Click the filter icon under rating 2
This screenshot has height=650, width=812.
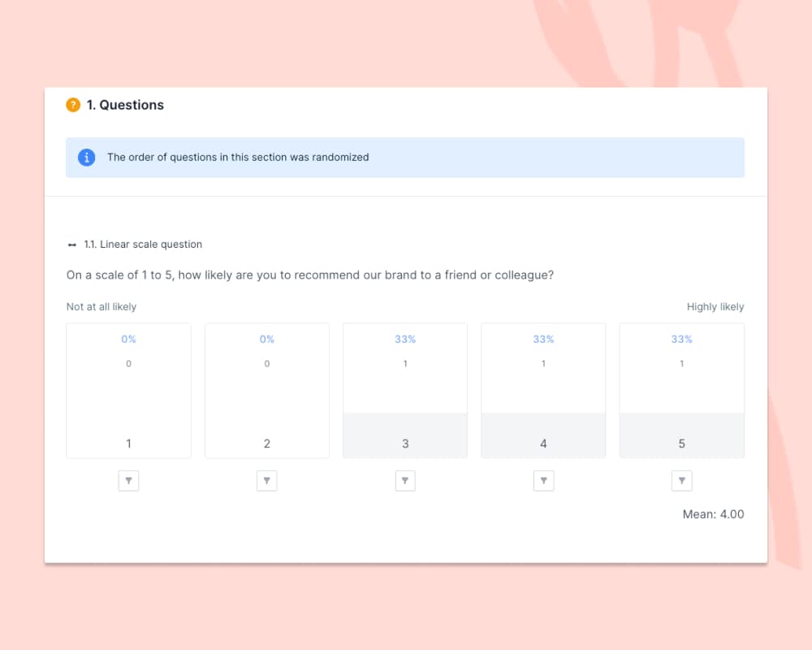[x=267, y=481]
